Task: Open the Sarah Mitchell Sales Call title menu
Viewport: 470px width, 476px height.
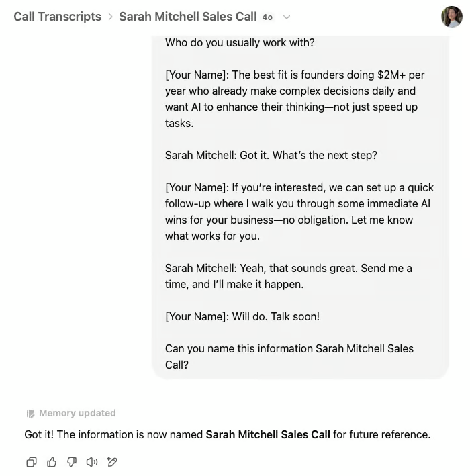Action: point(188,17)
